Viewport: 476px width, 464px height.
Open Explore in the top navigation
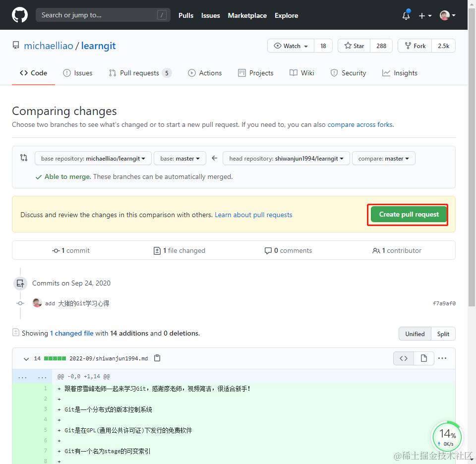[286, 15]
